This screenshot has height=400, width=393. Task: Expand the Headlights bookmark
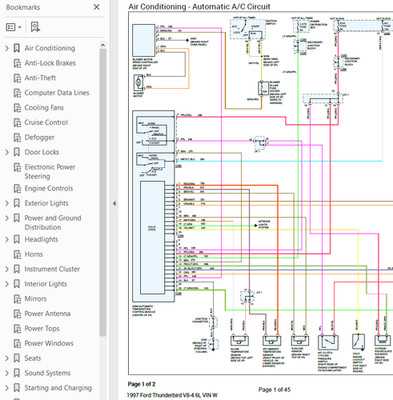point(7,240)
